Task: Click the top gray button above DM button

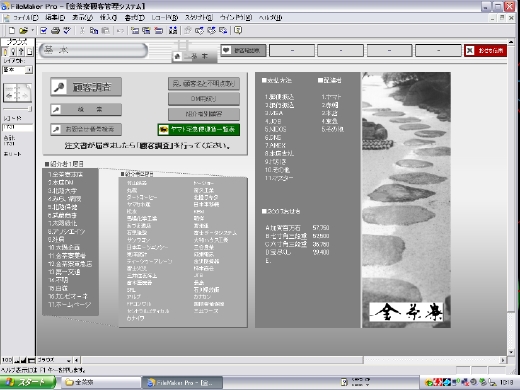Action: (204, 84)
